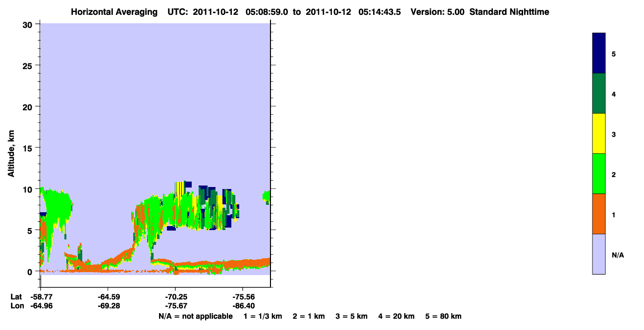Click the longitude value -69.28

click(x=108, y=306)
